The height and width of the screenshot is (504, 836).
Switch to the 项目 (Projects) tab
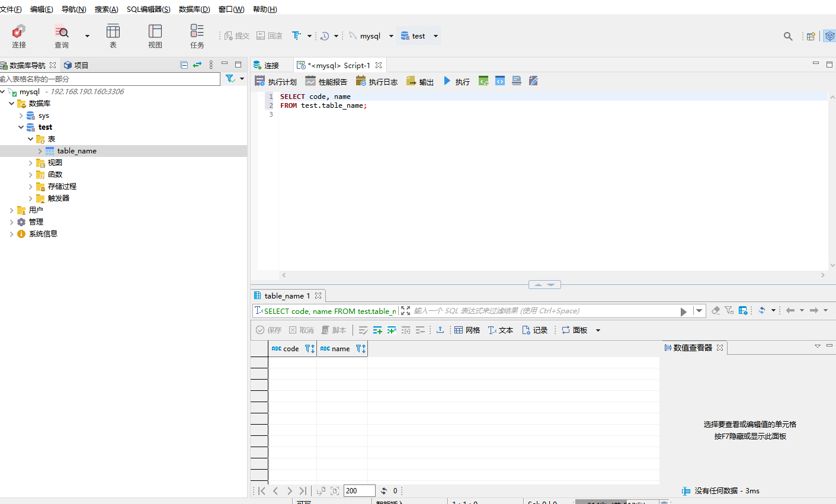pyautogui.click(x=76, y=65)
